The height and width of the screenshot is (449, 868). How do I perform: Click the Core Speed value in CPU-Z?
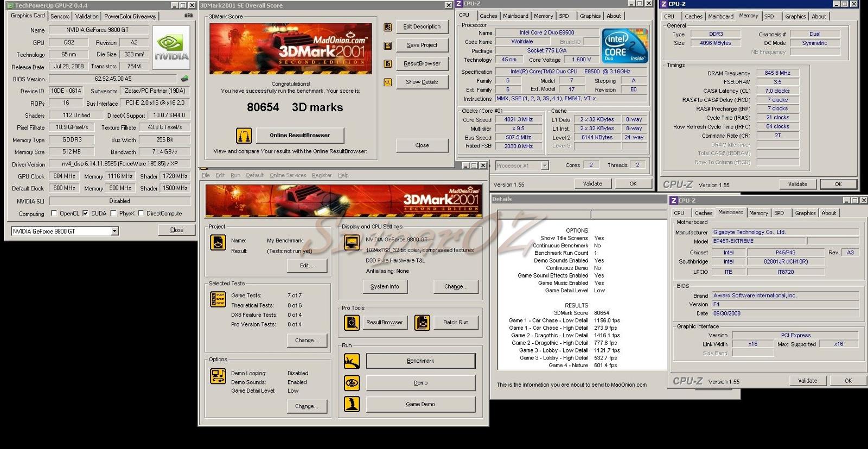519,119
